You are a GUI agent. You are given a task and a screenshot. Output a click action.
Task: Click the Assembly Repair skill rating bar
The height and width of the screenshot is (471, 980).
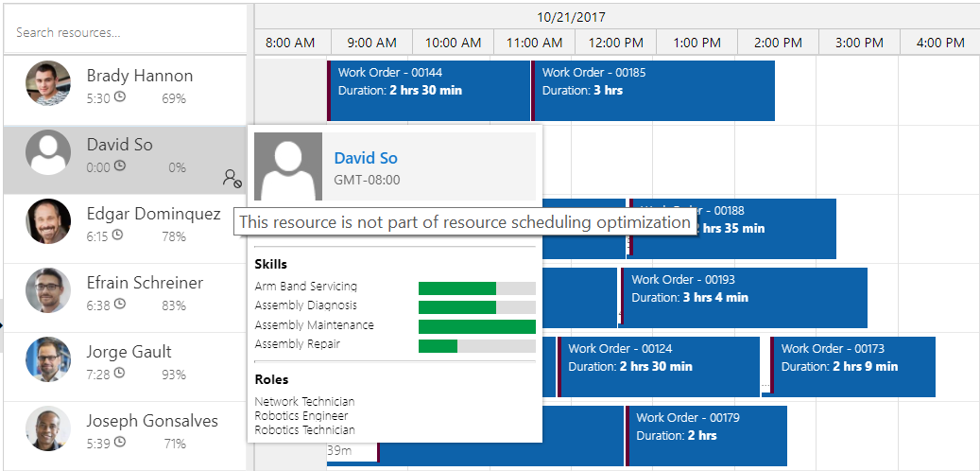pyautogui.click(x=476, y=346)
